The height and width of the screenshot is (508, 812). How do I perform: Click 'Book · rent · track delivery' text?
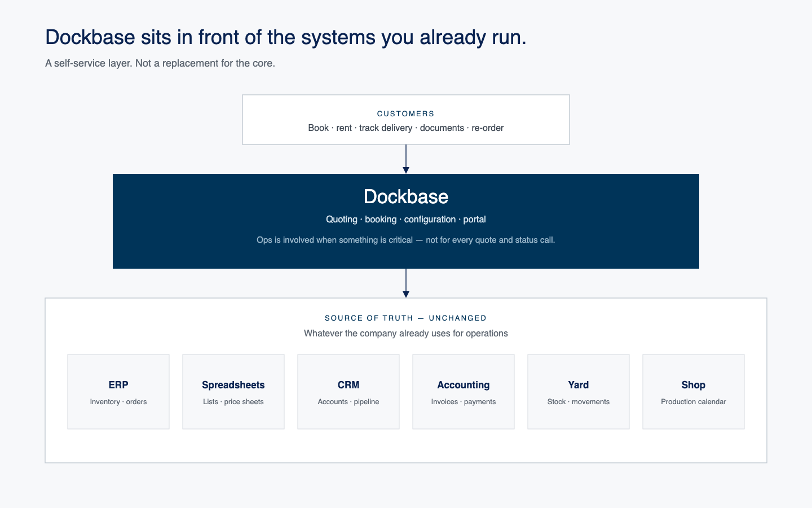coord(406,128)
